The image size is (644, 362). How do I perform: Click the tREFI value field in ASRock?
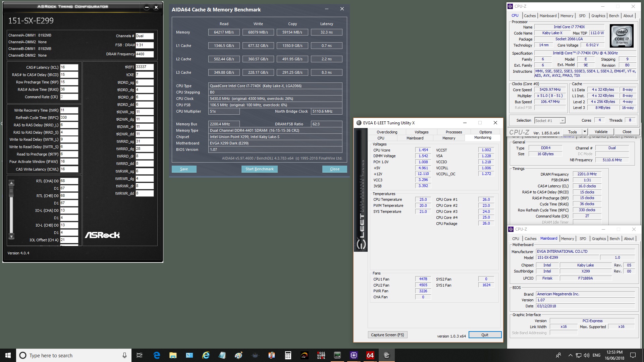(x=145, y=67)
